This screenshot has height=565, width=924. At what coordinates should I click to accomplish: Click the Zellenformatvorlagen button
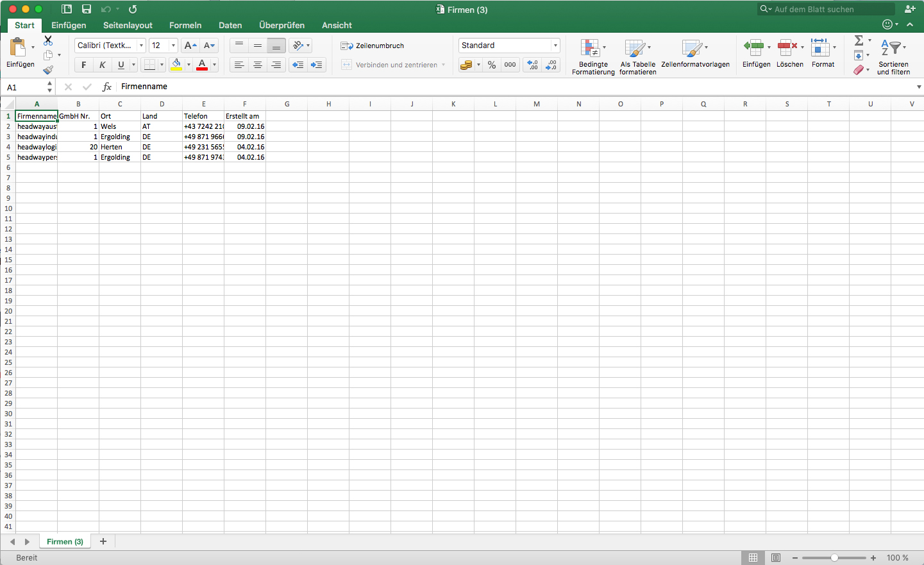(695, 56)
